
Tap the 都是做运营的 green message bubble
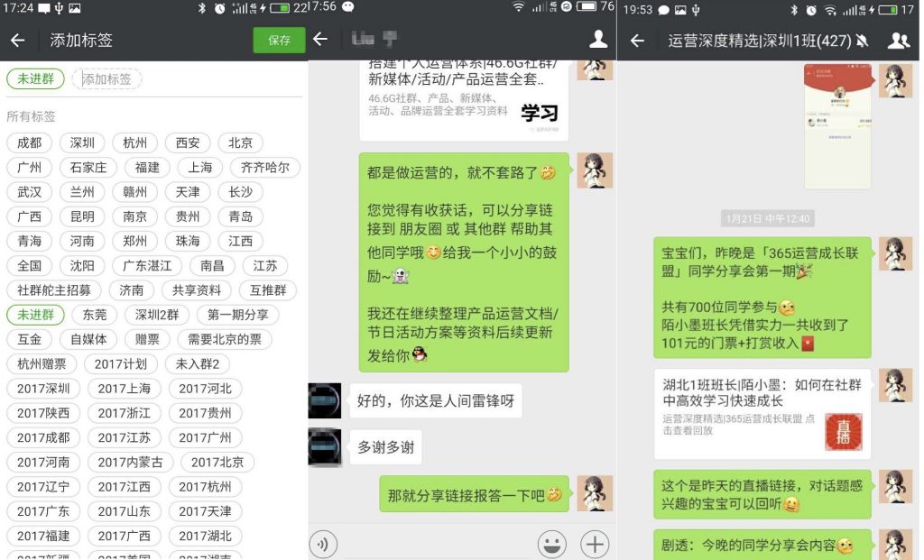point(464,262)
